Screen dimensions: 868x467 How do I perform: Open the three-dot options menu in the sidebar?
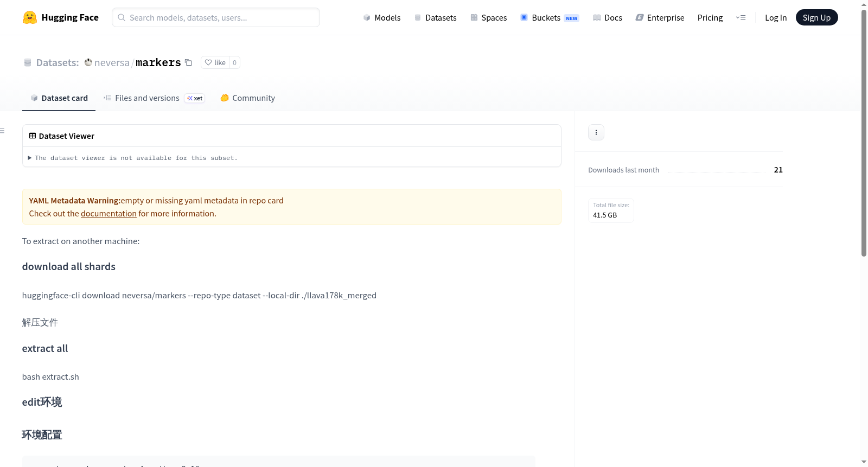click(x=596, y=132)
